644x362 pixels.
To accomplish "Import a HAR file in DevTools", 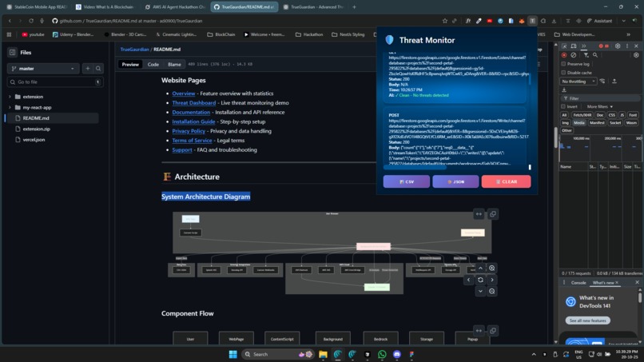I will [x=614, y=82].
